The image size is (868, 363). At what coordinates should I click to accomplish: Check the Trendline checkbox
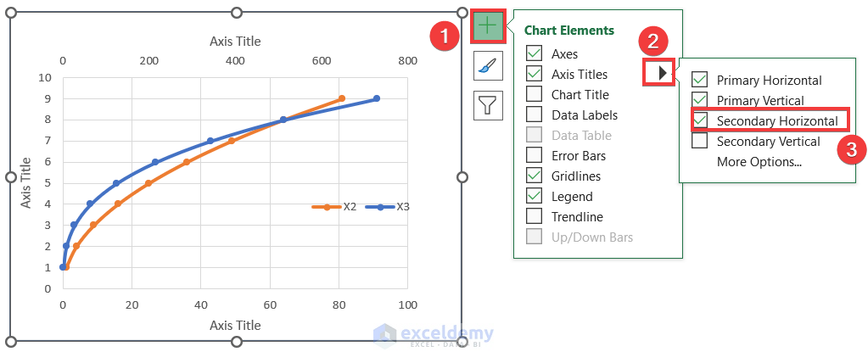tap(535, 217)
